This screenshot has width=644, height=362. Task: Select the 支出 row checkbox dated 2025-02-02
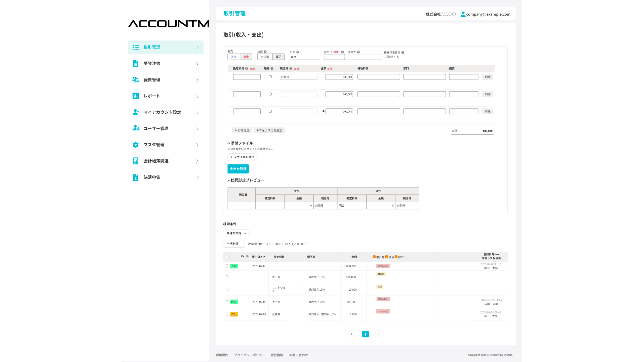[x=227, y=314]
